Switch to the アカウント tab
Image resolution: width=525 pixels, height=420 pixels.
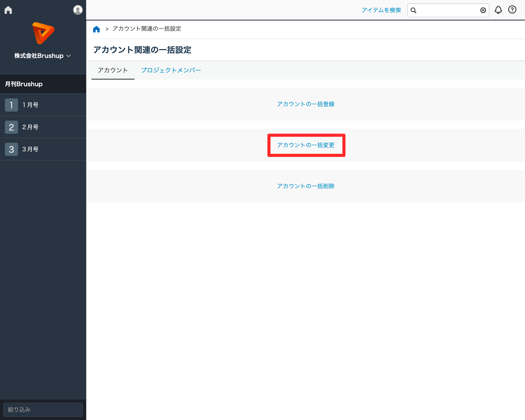[x=113, y=70]
